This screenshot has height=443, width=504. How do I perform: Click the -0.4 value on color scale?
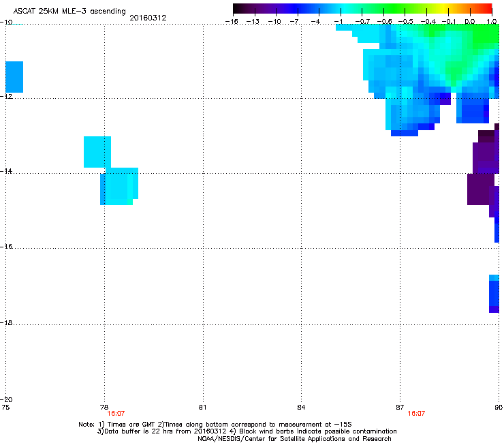tap(428, 22)
